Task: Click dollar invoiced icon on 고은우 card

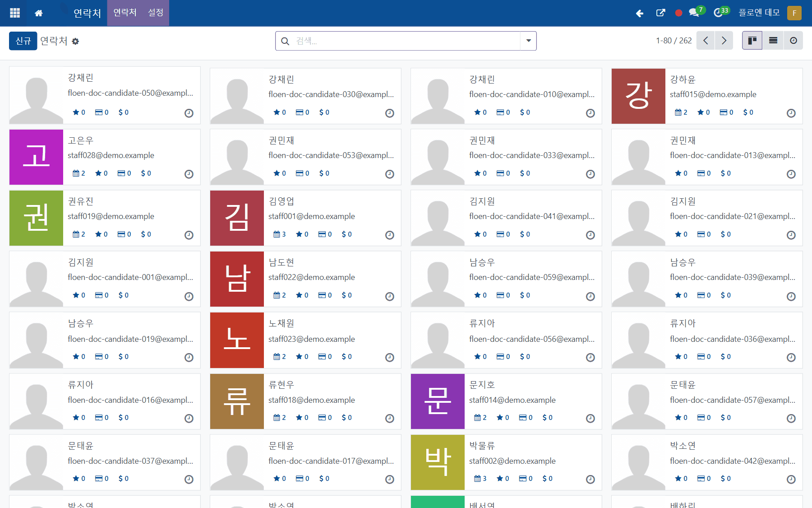Action: [x=143, y=173]
